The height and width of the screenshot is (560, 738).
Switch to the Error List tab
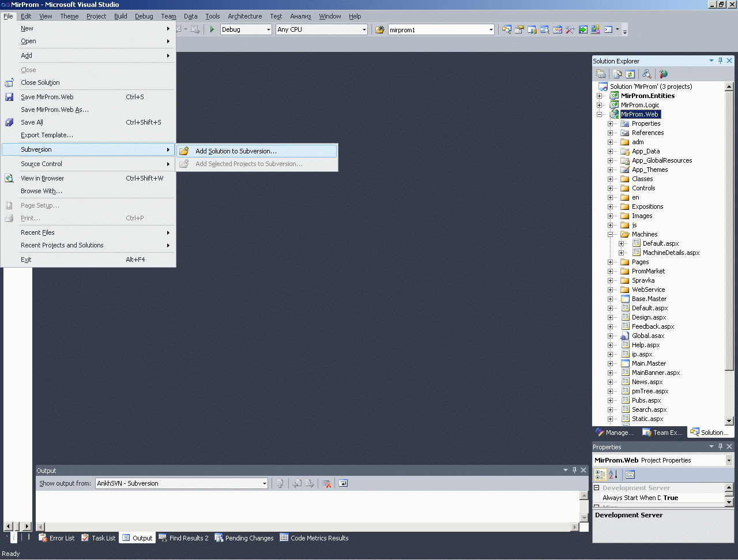point(57,538)
